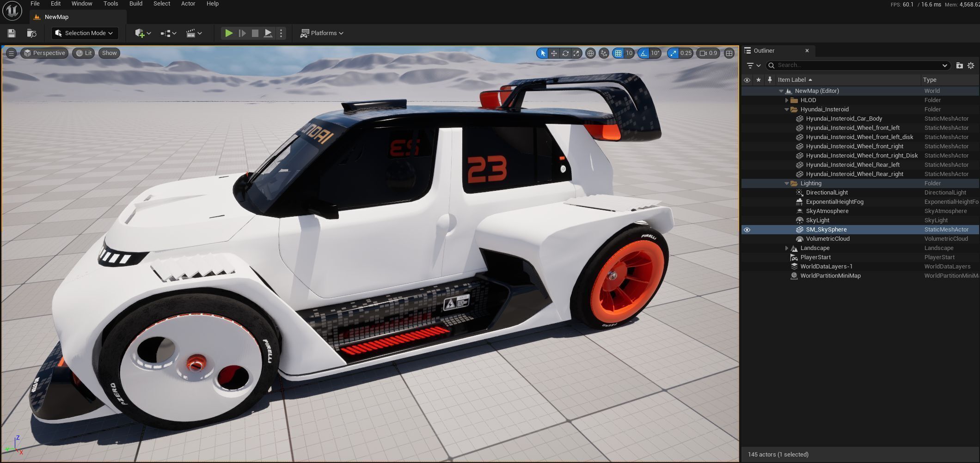Create a new folder in the Outliner

960,66
